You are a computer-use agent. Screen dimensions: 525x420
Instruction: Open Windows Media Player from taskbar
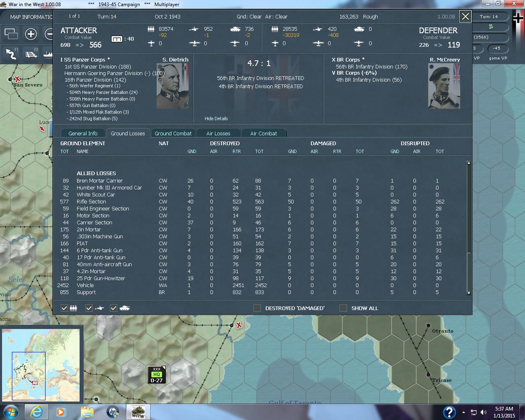[61, 411]
